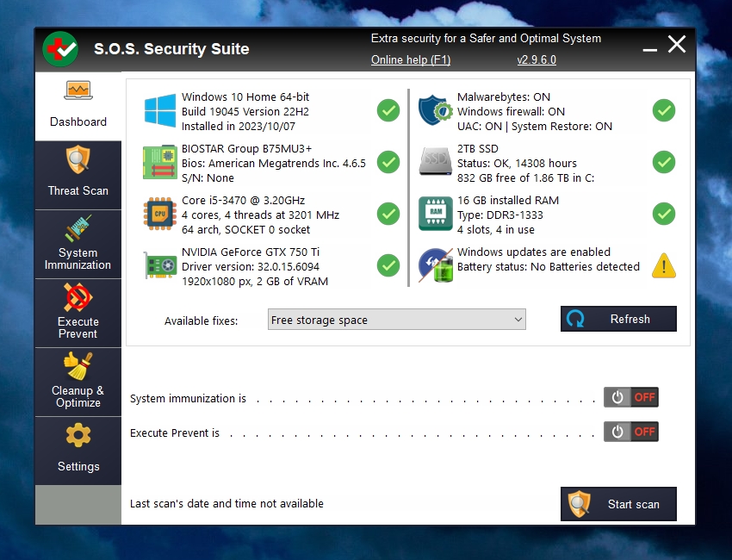Open the Settings tab
Viewport: 732px width, 560px height.
coord(78,451)
